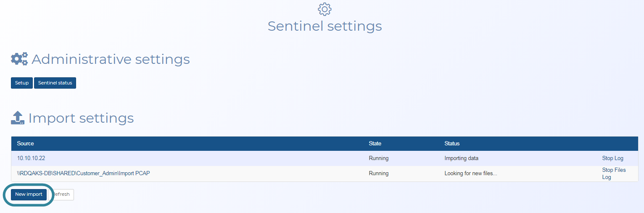Click the cogs icon beside Administrative settings

[19, 59]
